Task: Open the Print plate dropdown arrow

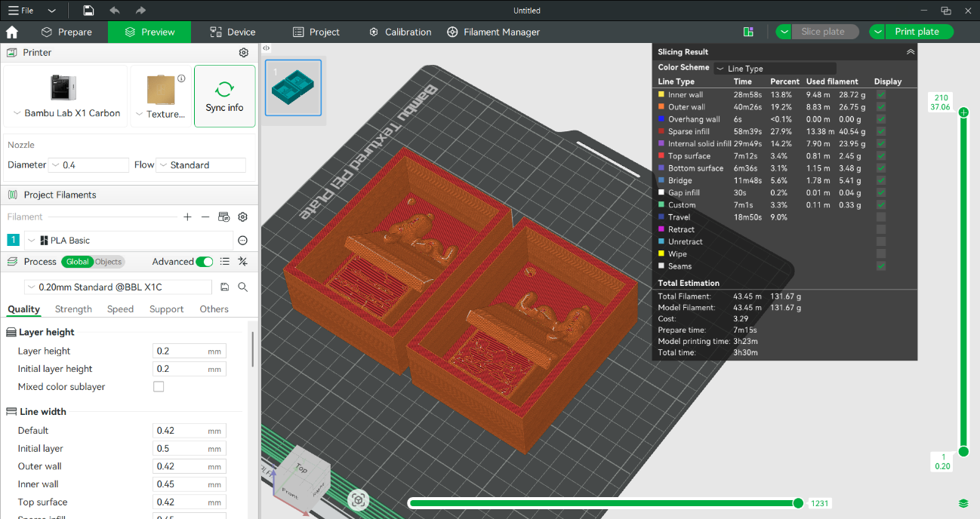Action: coord(877,32)
